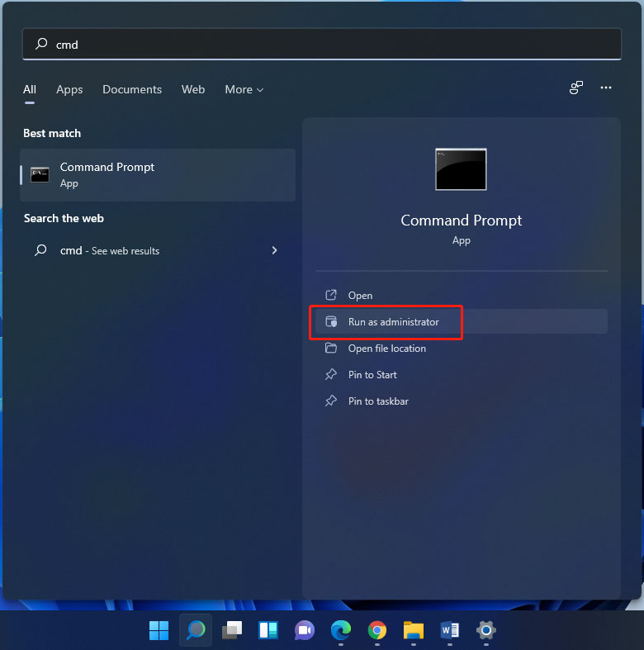Open the three-dot options menu
Screen dimensions: 644x650
tap(606, 88)
